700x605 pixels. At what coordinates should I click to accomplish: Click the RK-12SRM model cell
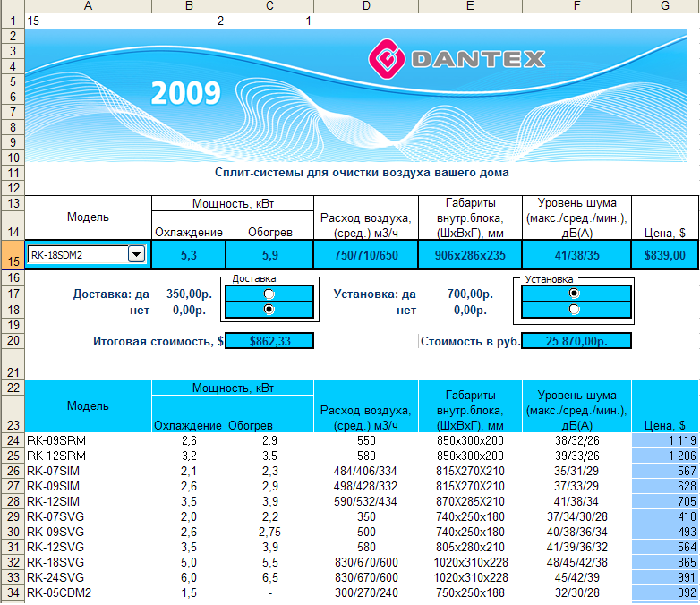(88, 456)
